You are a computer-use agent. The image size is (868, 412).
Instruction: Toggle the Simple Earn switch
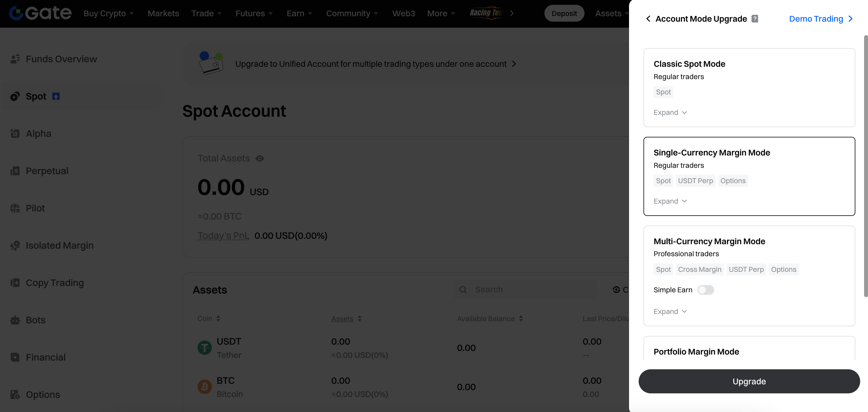705,290
